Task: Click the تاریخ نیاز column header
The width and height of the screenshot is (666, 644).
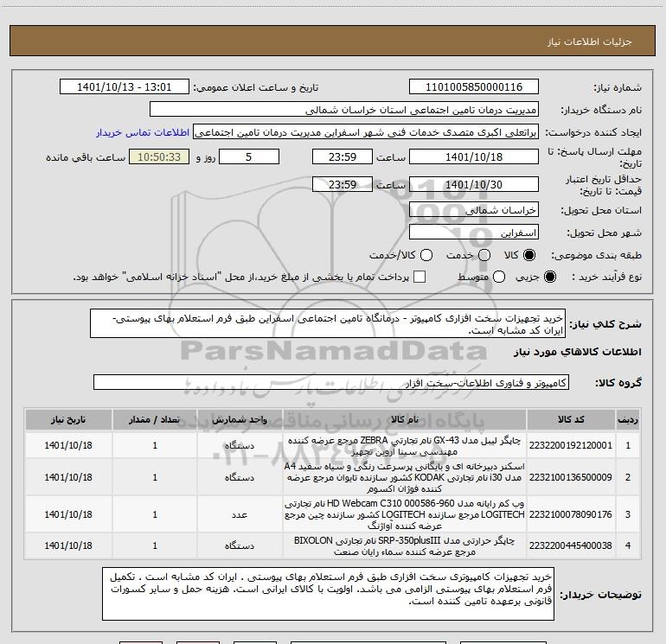Action: (x=68, y=419)
